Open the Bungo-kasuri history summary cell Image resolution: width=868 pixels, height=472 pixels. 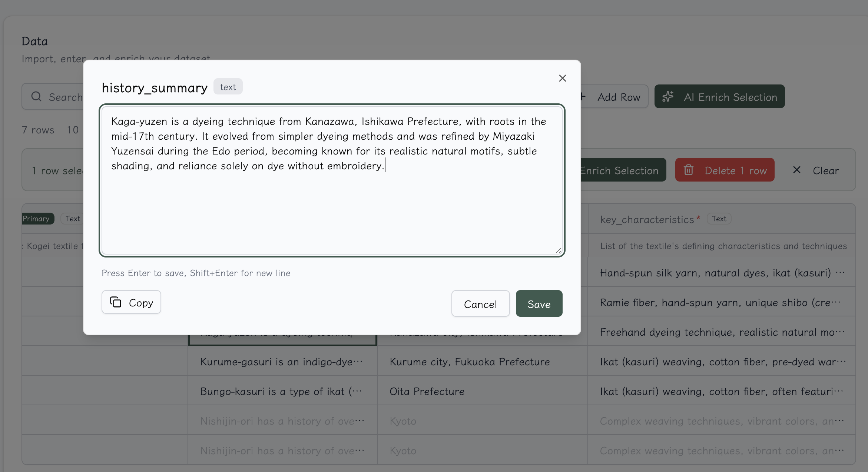pyautogui.click(x=282, y=391)
